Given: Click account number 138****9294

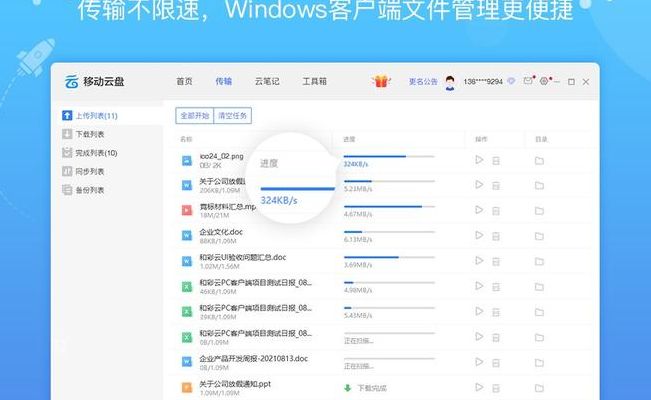Looking at the screenshot, I should click(x=483, y=81).
